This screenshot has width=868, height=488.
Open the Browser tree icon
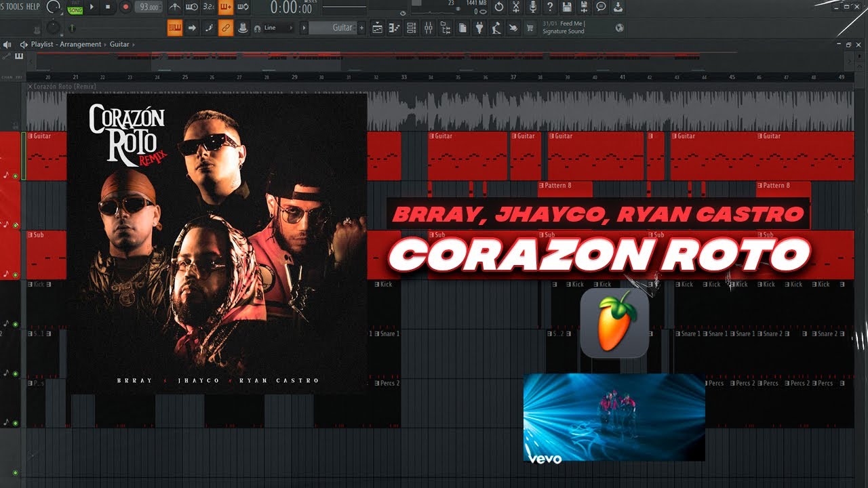(445, 28)
